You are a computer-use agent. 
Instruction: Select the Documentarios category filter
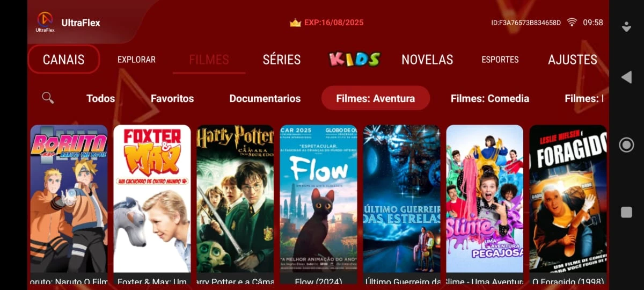tap(265, 98)
